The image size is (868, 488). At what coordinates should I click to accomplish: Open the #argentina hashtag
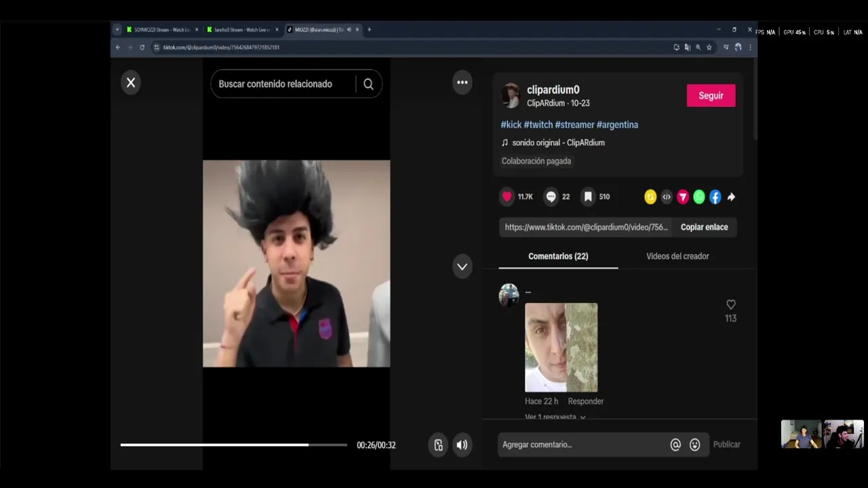tap(617, 125)
